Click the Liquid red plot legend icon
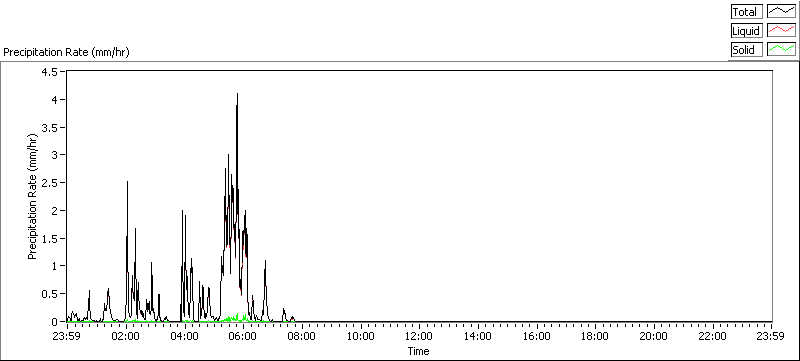This screenshot has width=800, height=361. (781, 31)
